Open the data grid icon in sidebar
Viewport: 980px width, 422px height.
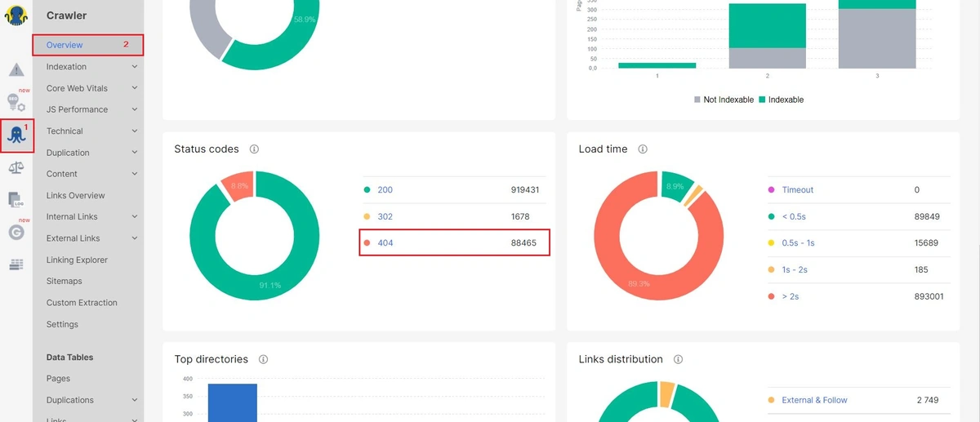click(16, 264)
